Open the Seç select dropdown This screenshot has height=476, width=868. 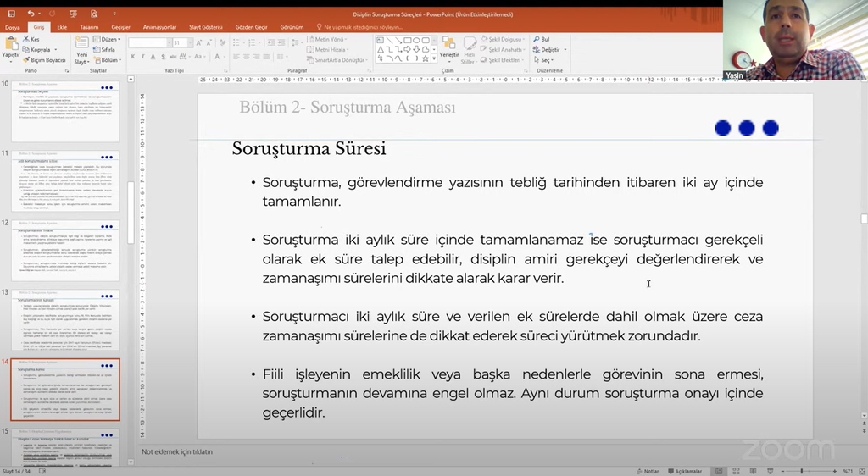(543, 59)
